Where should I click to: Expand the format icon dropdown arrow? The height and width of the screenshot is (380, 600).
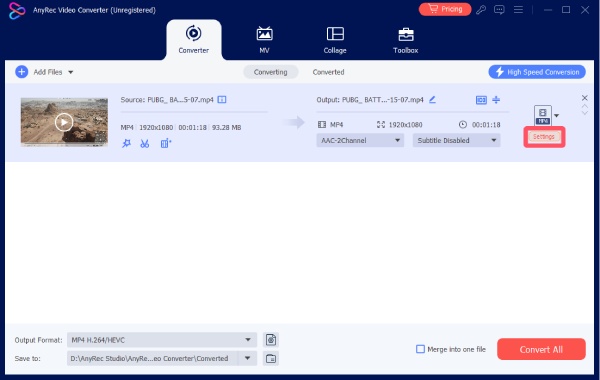557,115
